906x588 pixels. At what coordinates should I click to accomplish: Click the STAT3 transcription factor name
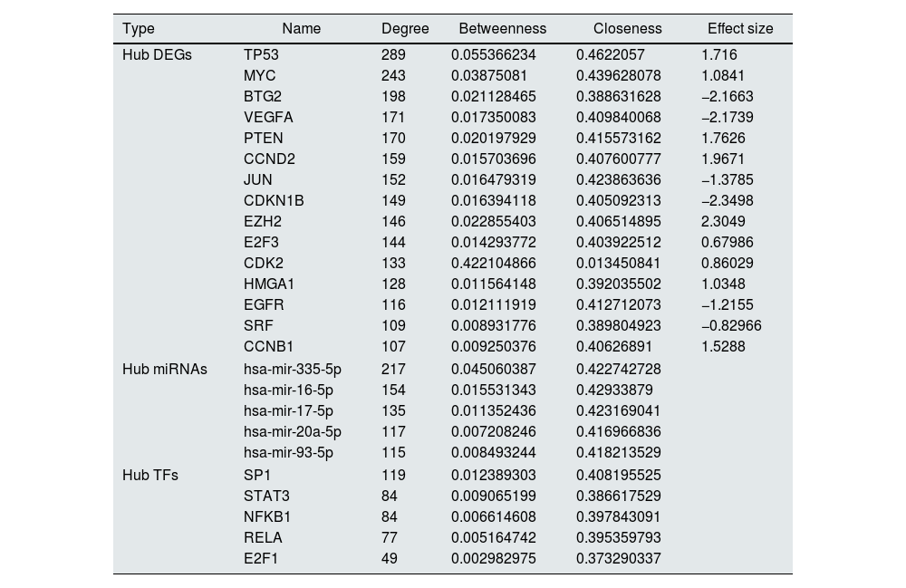point(266,496)
